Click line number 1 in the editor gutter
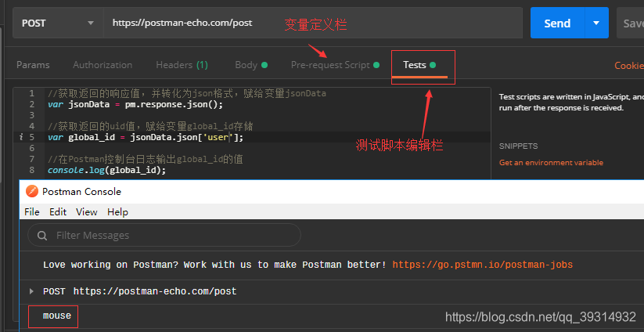This screenshot has height=332, width=644. [x=31, y=94]
